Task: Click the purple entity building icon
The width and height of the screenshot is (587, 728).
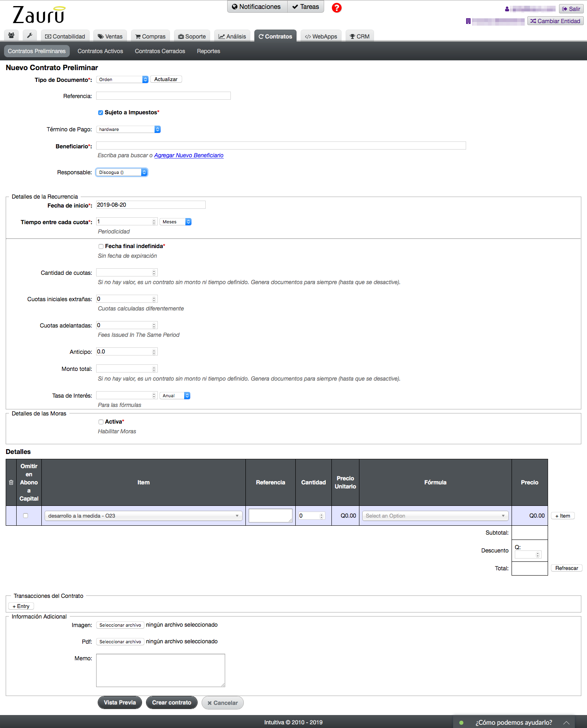Action: tap(468, 21)
